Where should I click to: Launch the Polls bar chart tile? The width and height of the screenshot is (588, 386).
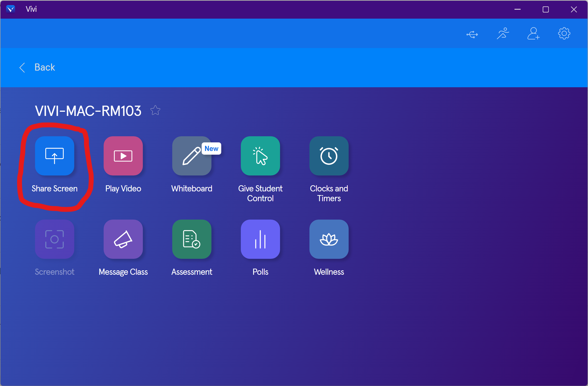(x=260, y=239)
